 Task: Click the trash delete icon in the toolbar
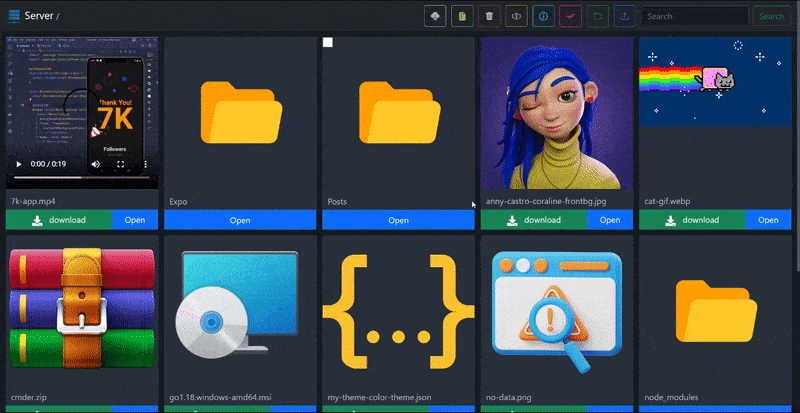489,16
